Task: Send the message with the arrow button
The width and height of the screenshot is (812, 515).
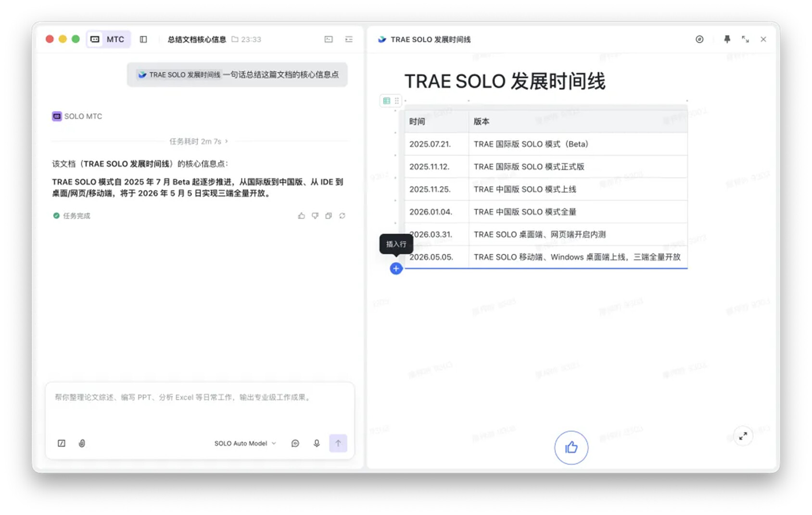Action: point(338,443)
